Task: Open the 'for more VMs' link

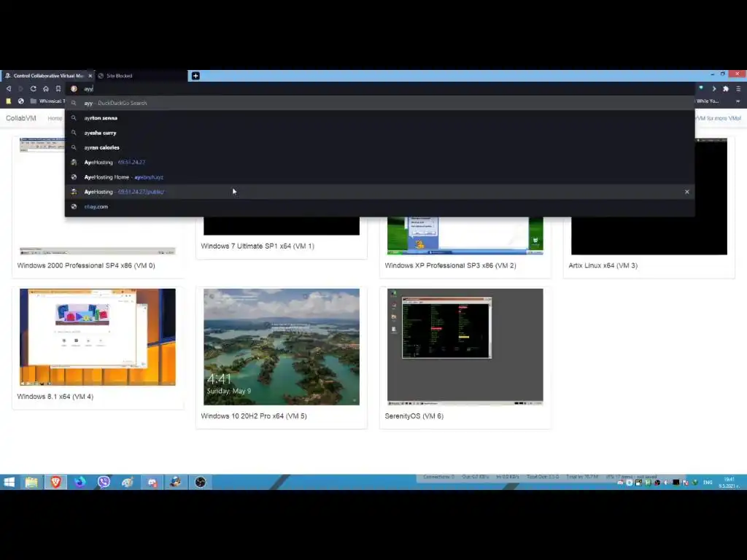Action: [719, 118]
